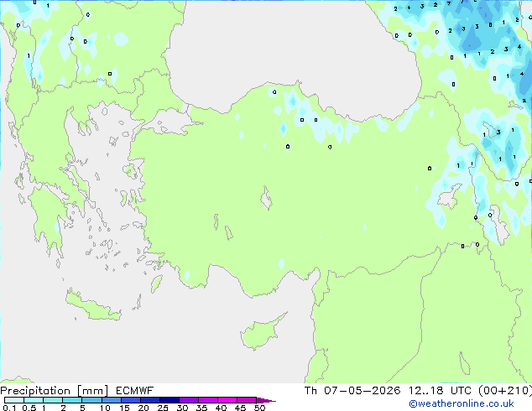Click the date text 'Th 07-05-2026'
The image size is (532, 411).
[x=352, y=391]
